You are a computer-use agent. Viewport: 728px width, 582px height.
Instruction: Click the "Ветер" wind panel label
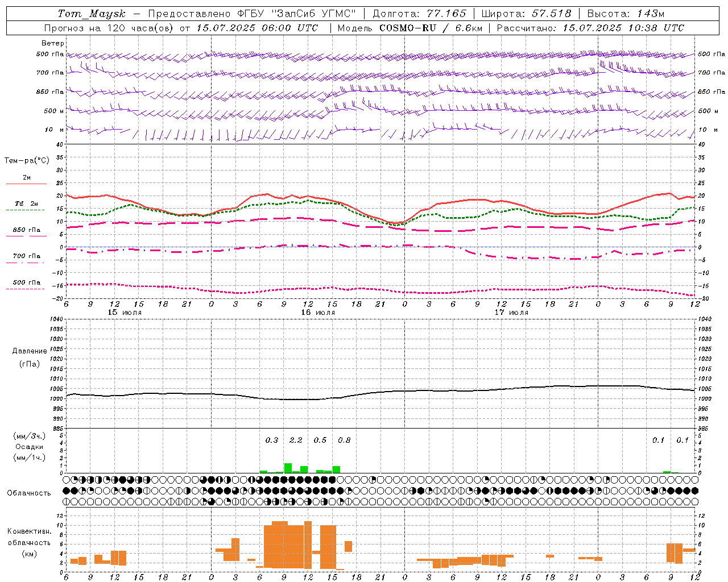click(x=53, y=43)
